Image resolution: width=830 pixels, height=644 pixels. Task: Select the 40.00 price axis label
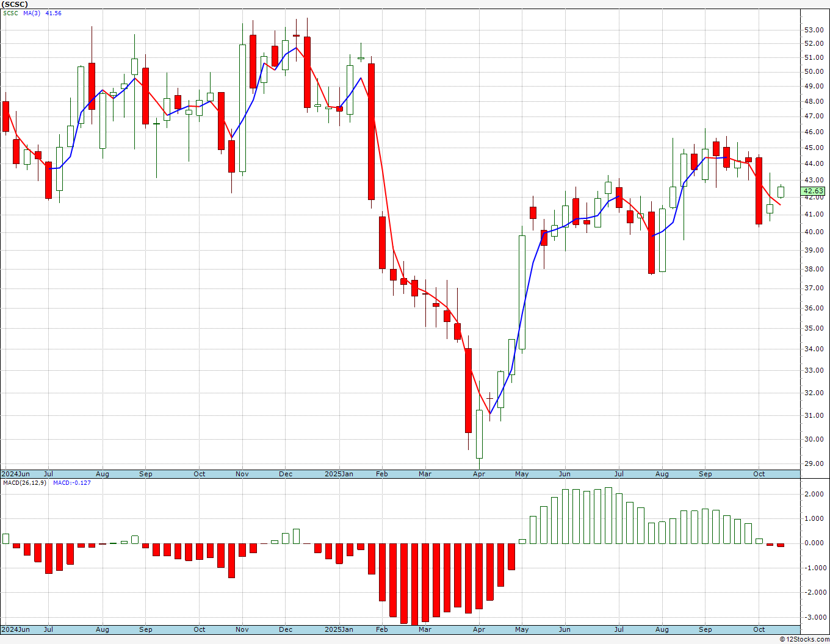tap(814, 232)
